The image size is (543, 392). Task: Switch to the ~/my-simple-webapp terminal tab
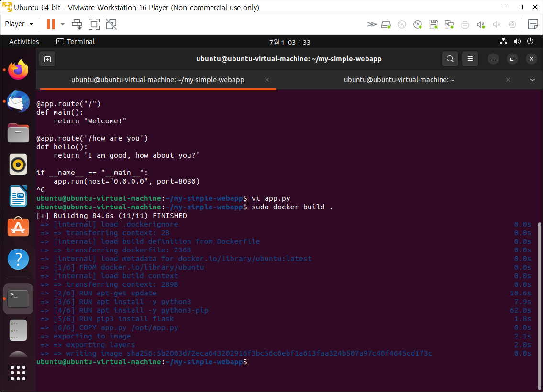157,80
